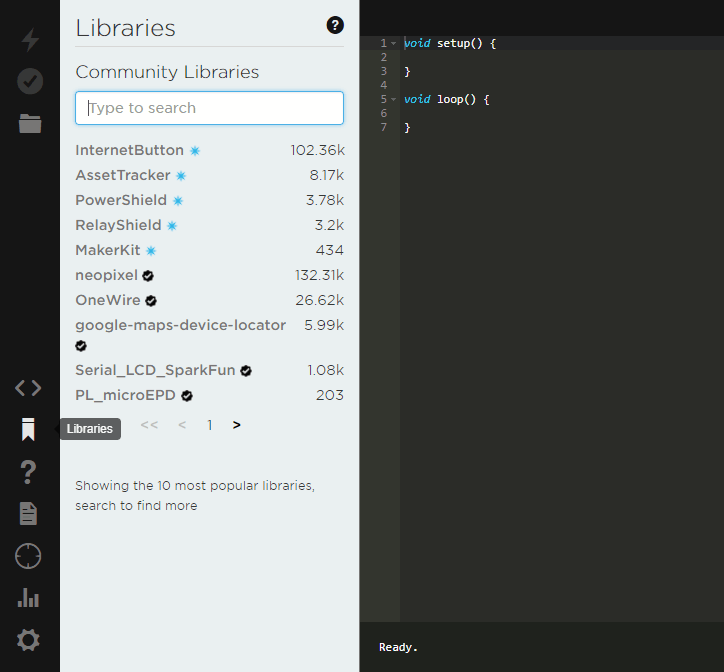Choose the OneWire library

(107, 300)
